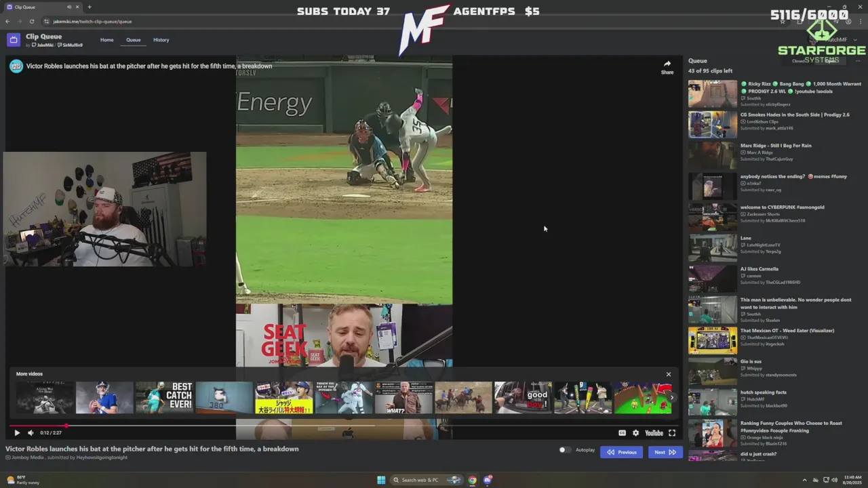Select the CG Smokes Hades clip thumbnail
Screen dimensions: 868x488
[713, 125]
